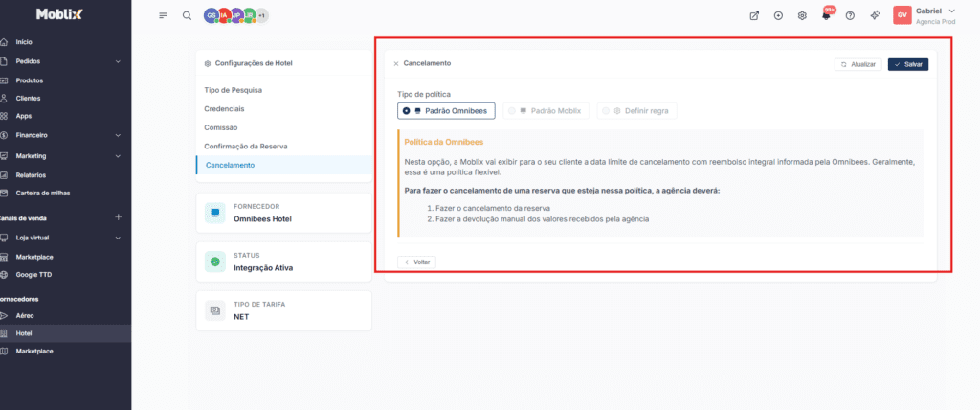The height and width of the screenshot is (410, 980).
Task: Click the gear icon beside Configurações de Hotel
Action: click(208, 63)
